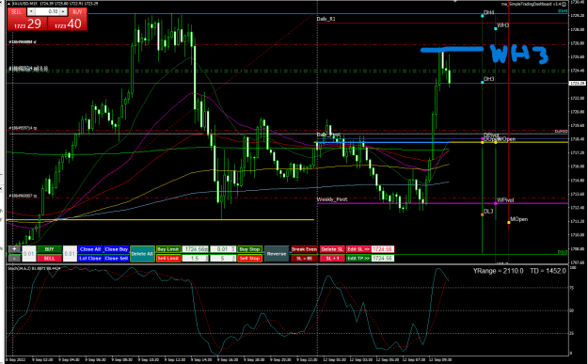Click the Buy Limit button
The width and height of the screenshot is (588, 364).
168,249
